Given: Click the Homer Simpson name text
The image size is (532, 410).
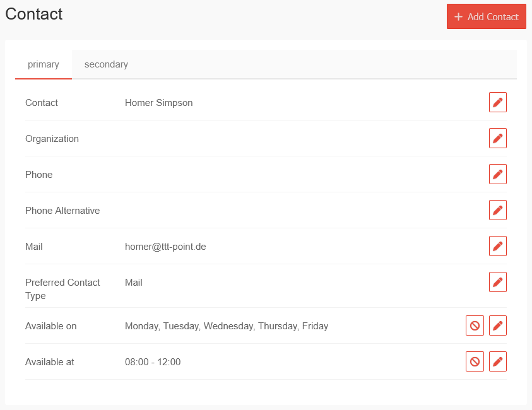Looking at the screenshot, I should point(158,103).
